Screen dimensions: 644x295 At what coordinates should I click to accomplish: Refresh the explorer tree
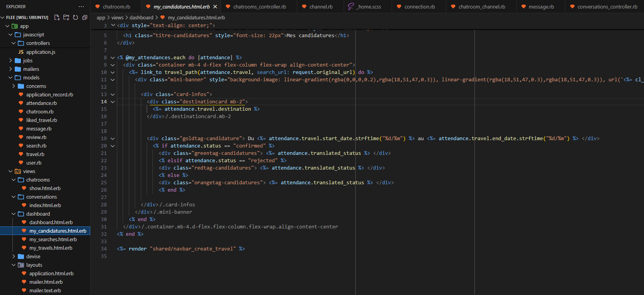click(75, 17)
